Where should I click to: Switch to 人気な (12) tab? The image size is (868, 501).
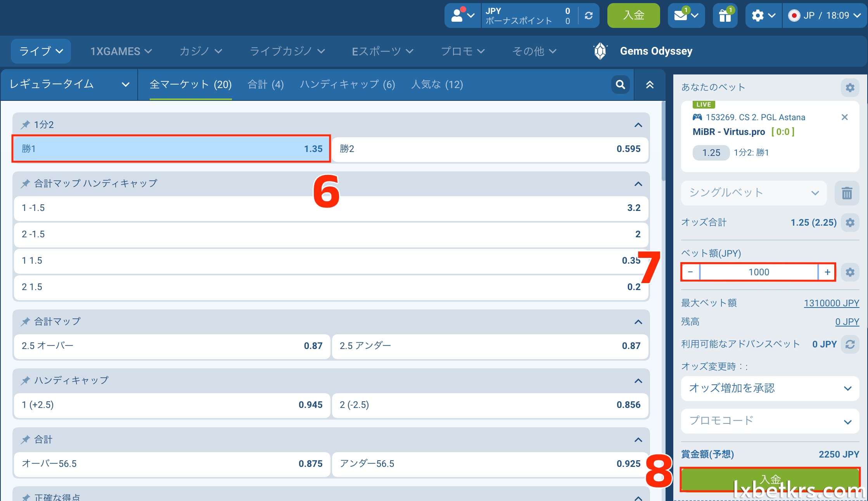click(437, 85)
